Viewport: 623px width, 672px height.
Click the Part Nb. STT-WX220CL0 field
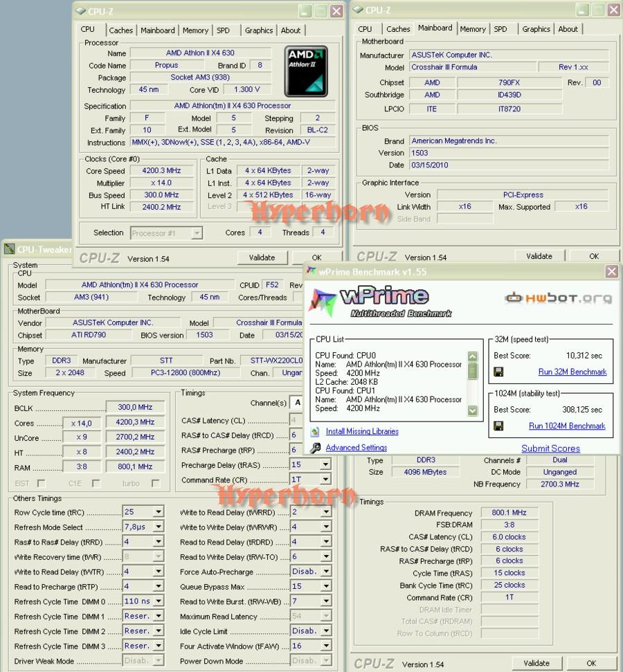click(x=271, y=361)
